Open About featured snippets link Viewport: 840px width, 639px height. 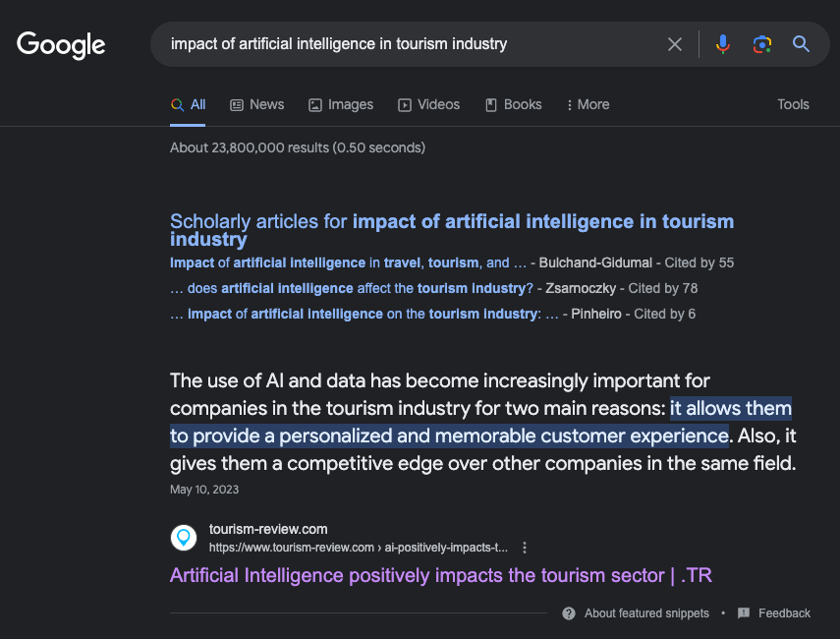pyautogui.click(x=646, y=613)
